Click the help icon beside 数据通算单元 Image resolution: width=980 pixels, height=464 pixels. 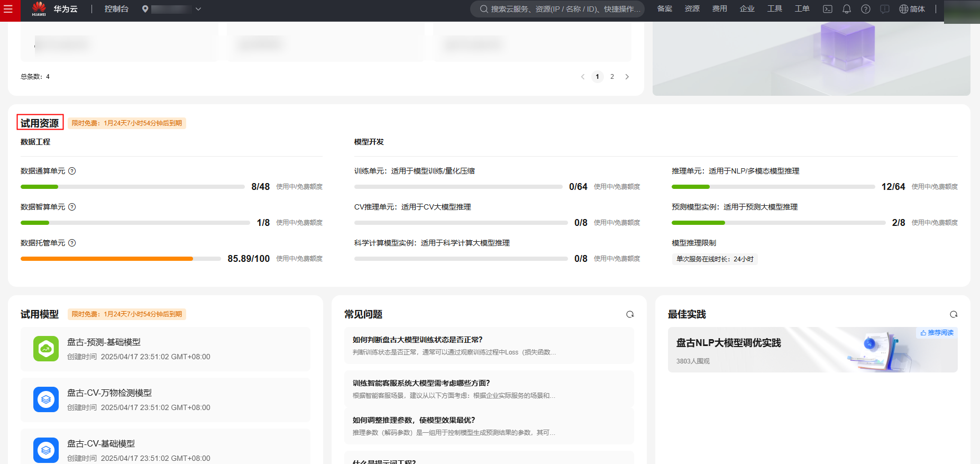click(x=72, y=171)
